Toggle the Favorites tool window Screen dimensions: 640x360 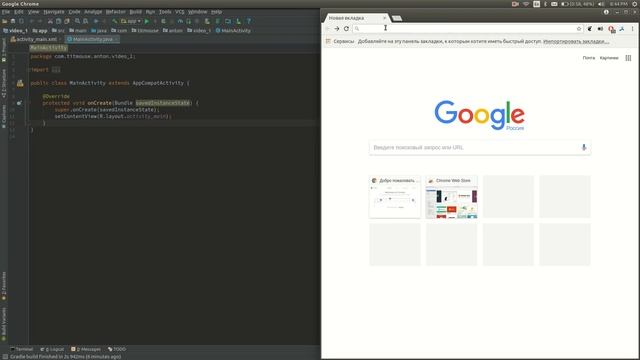coord(4,286)
